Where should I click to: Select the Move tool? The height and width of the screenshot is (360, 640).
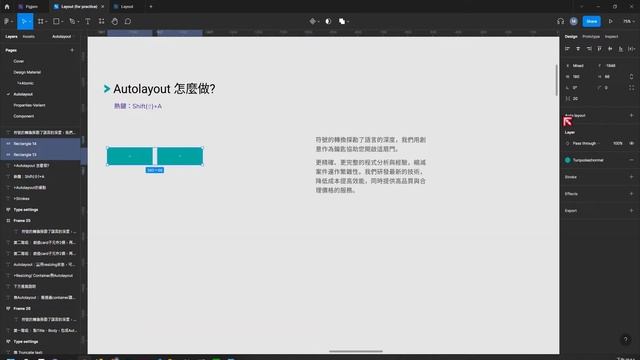(x=23, y=21)
